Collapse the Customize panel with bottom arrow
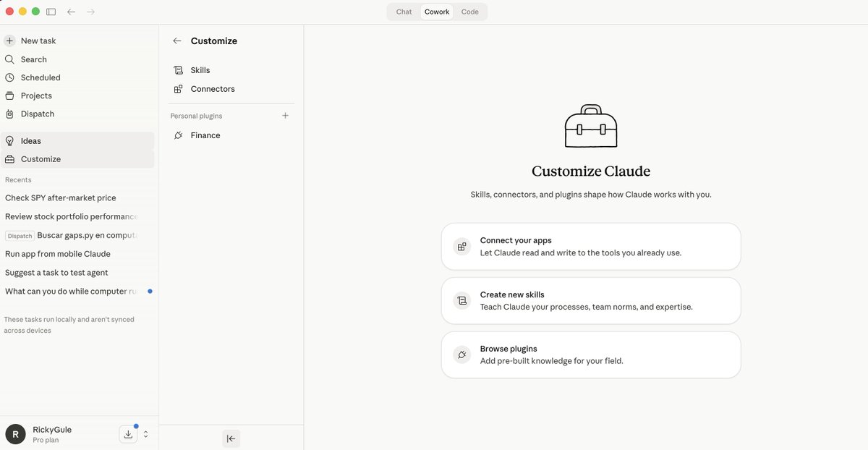This screenshot has height=450, width=868. click(231, 438)
